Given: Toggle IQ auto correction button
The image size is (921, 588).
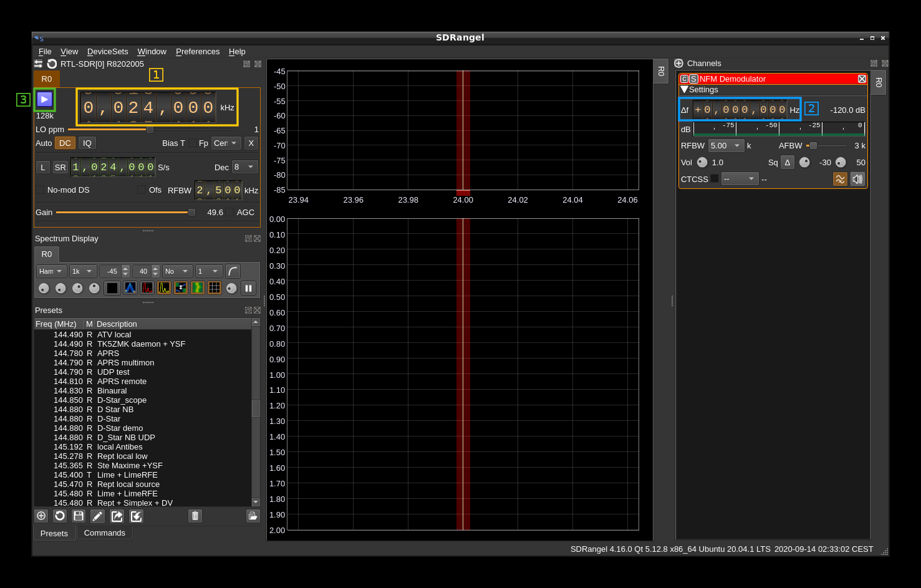Looking at the screenshot, I should click(87, 143).
